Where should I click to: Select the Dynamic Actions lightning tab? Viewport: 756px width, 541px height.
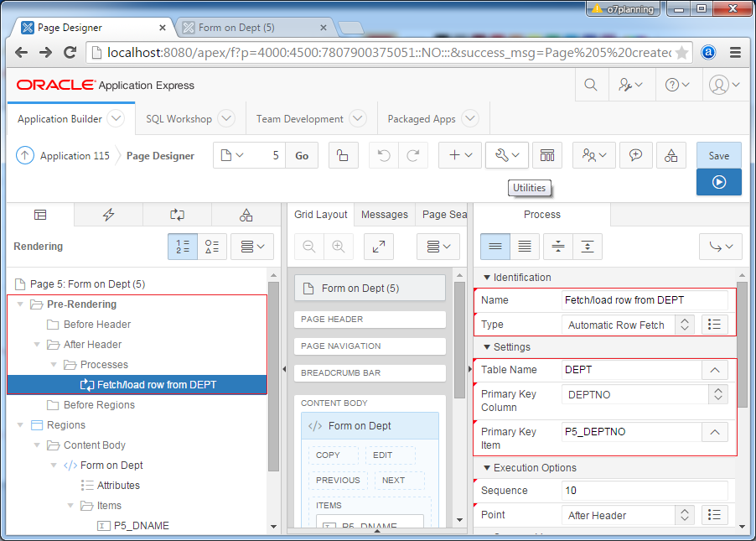109,215
